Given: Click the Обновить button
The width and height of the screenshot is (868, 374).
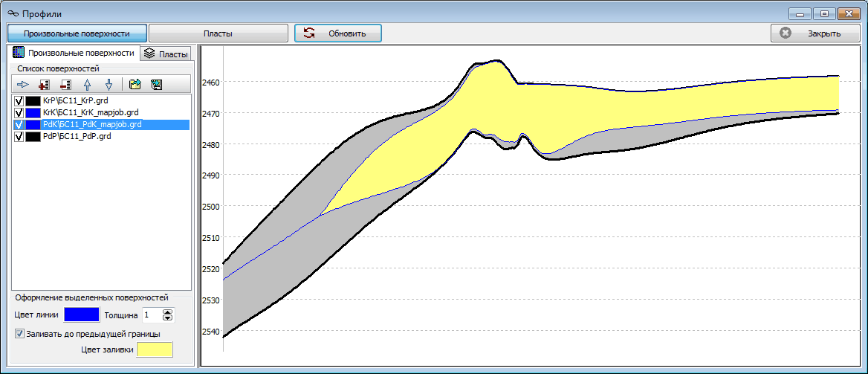Looking at the screenshot, I should [x=337, y=33].
